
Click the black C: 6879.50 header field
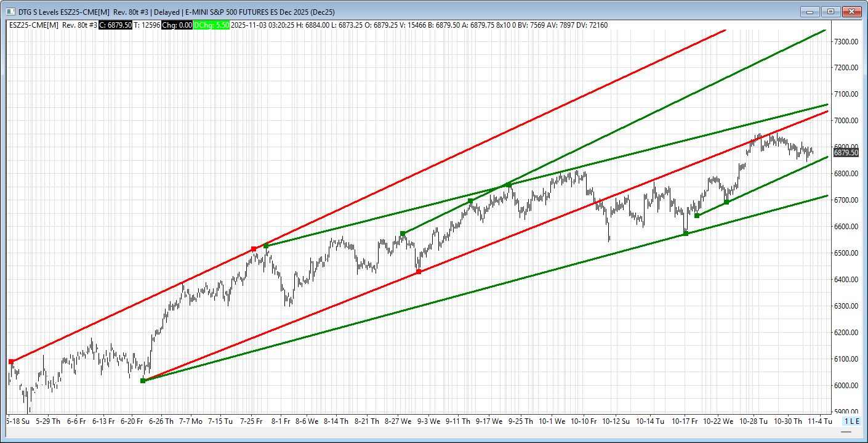coord(115,25)
